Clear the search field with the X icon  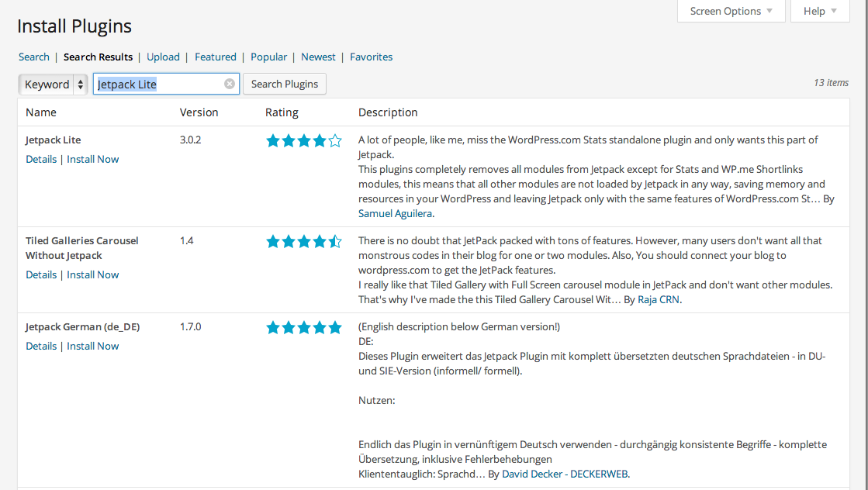pos(229,84)
